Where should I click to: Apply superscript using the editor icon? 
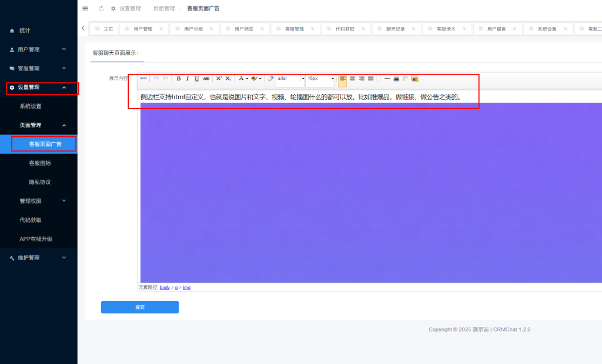point(219,78)
